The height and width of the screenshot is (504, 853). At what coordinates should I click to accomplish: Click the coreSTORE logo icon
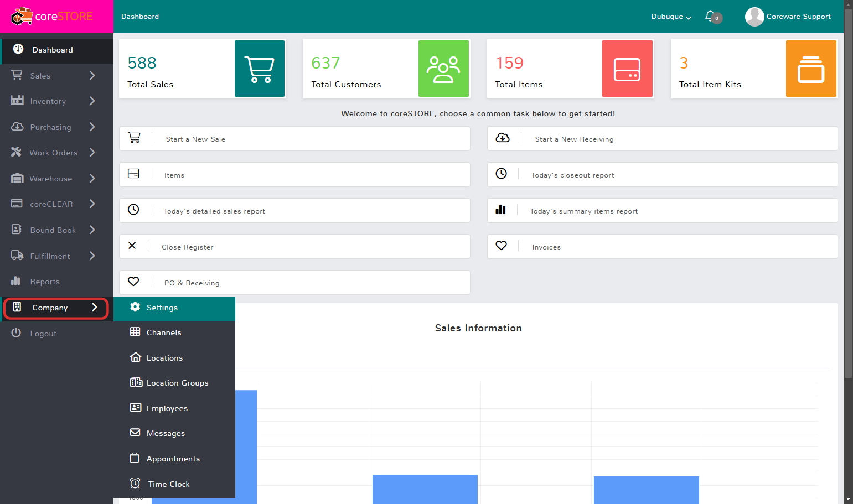[x=22, y=17]
